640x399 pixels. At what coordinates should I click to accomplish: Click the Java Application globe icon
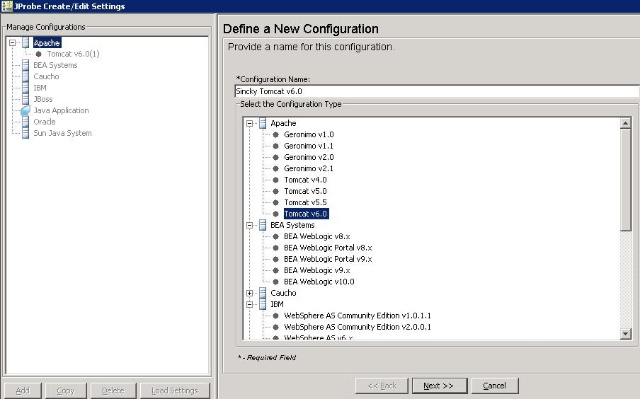(25, 110)
